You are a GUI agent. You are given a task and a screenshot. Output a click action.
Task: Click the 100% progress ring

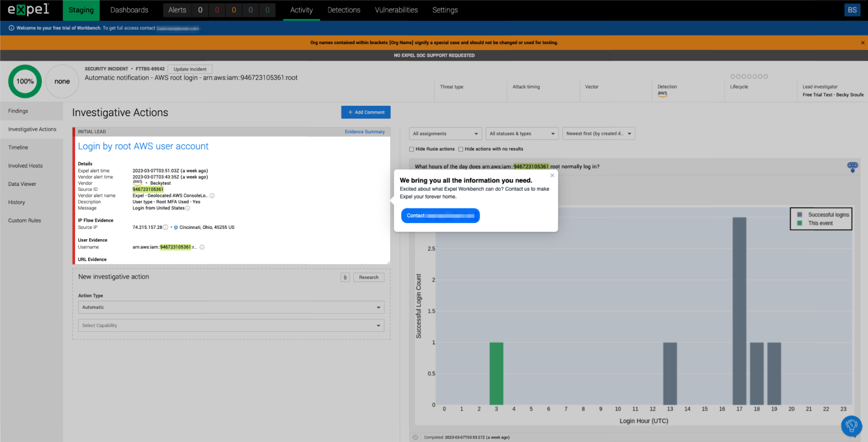coord(25,81)
